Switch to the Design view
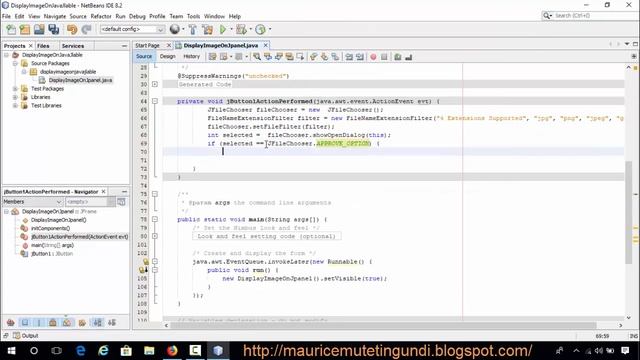Viewport: 640px width, 360px height. click(x=167, y=56)
